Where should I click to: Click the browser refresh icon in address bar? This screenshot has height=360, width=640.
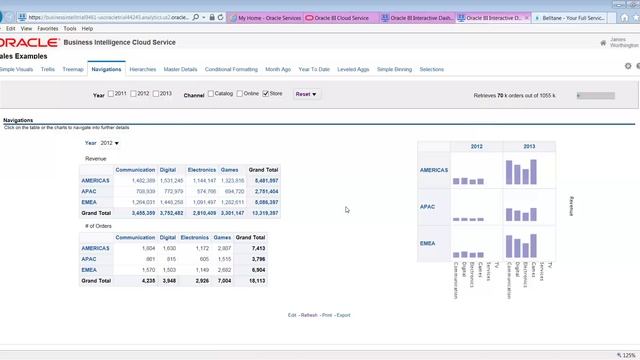click(x=220, y=17)
